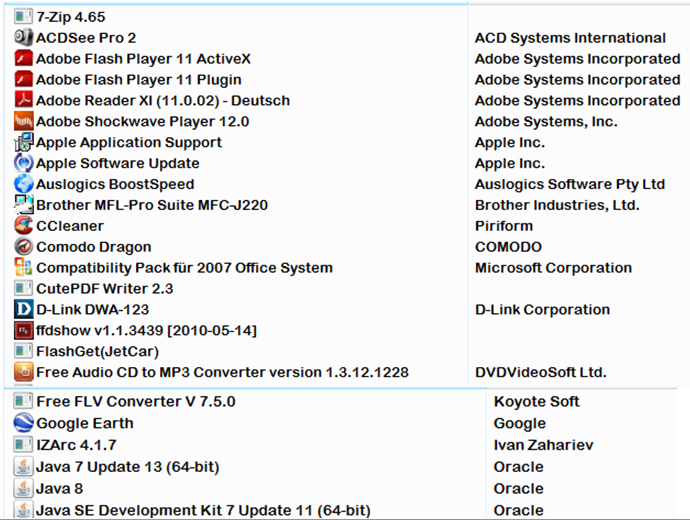Select Compatibility Pack für 2007 Office System
The image size is (690, 520).
[x=185, y=268]
